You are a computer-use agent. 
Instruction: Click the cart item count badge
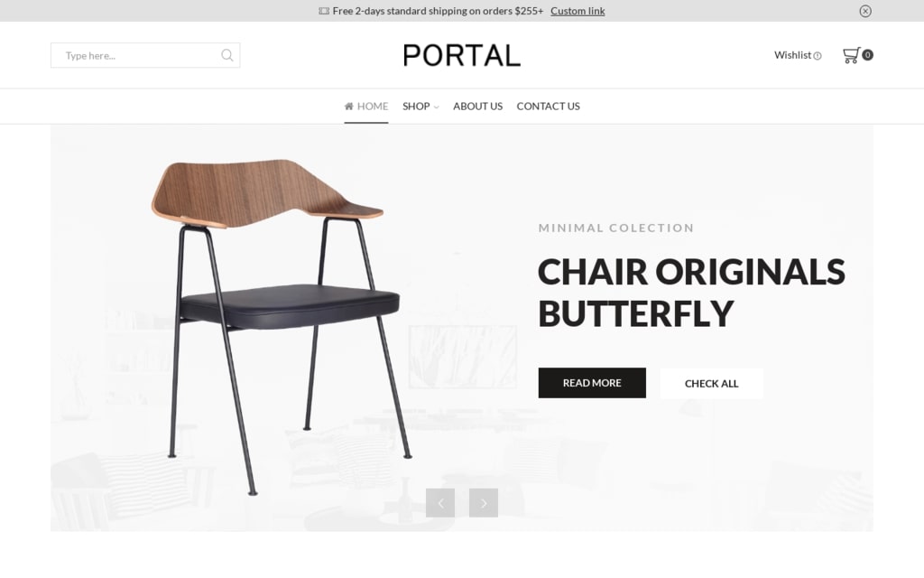coord(867,55)
